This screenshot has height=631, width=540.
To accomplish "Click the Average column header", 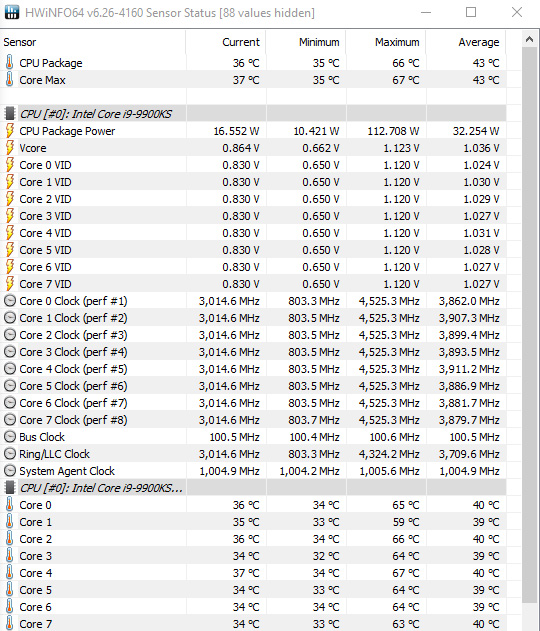I will tap(466, 42).
